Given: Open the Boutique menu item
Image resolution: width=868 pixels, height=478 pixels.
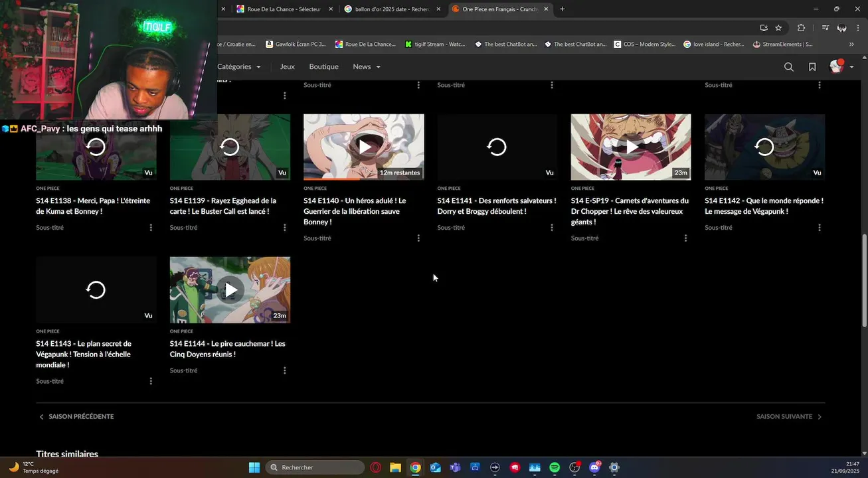Looking at the screenshot, I should [323, 66].
